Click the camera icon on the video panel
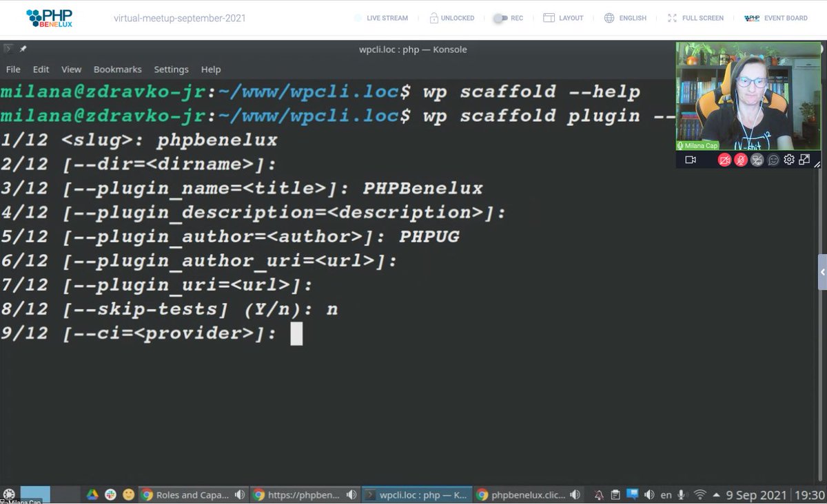827x504 pixels. tap(691, 160)
